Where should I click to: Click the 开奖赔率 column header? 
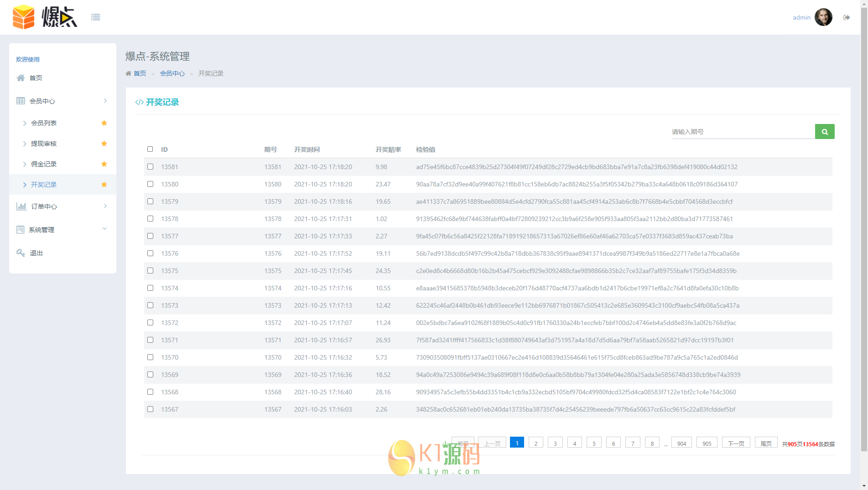pos(388,150)
